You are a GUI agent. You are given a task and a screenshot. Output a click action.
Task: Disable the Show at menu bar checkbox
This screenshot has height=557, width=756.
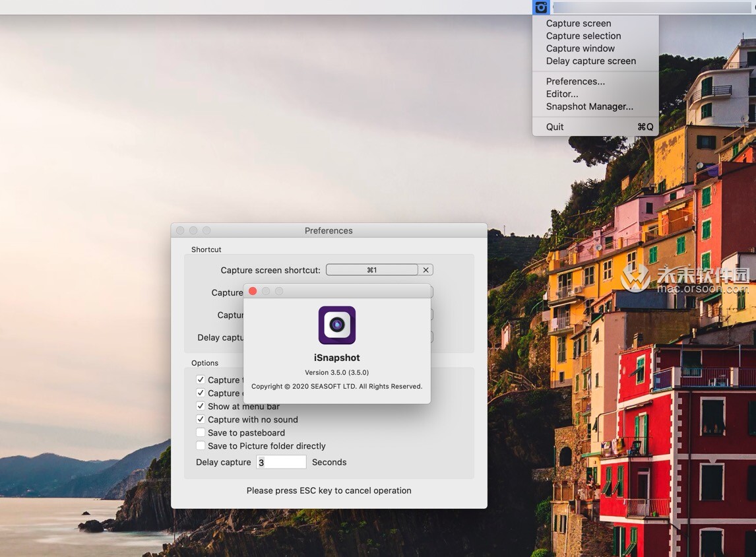(x=201, y=407)
